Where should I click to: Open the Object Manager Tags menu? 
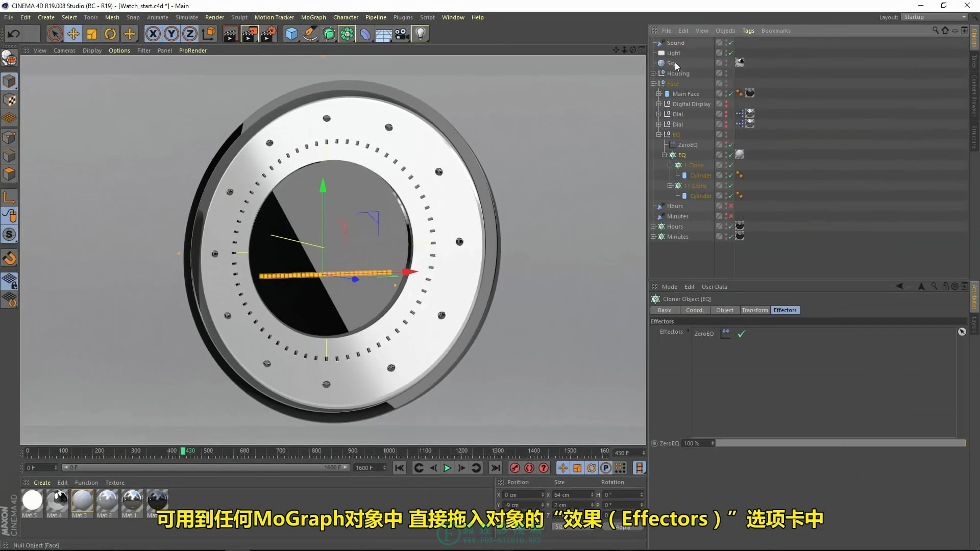pyautogui.click(x=748, y=31)
